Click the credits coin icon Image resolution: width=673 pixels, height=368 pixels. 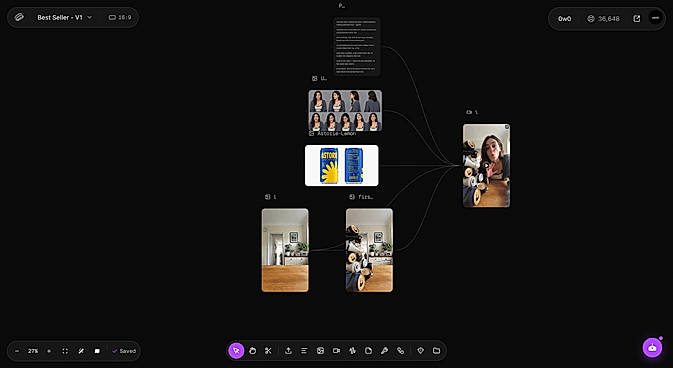591,18
